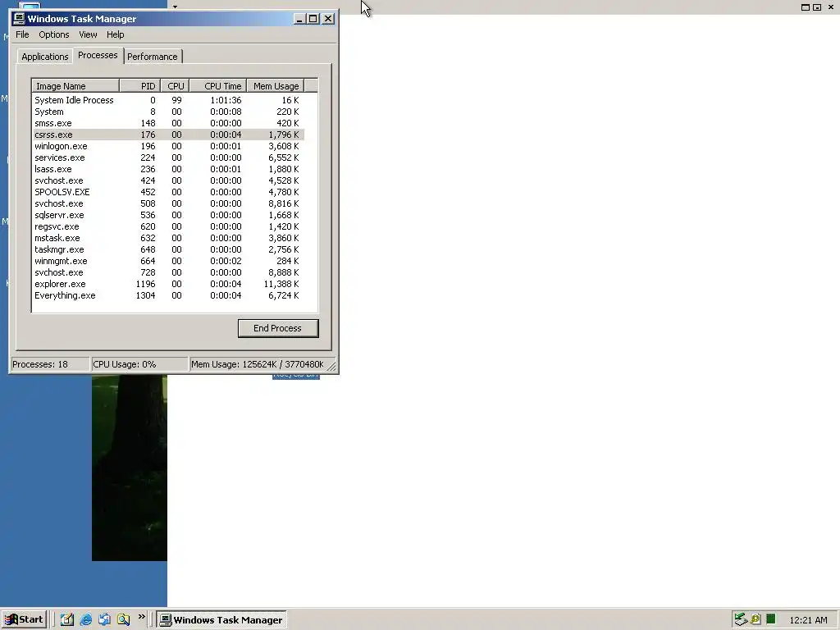The image size is (840, 630).
Task: Select the csrss.exe process
Action: (x=168, y=135)
